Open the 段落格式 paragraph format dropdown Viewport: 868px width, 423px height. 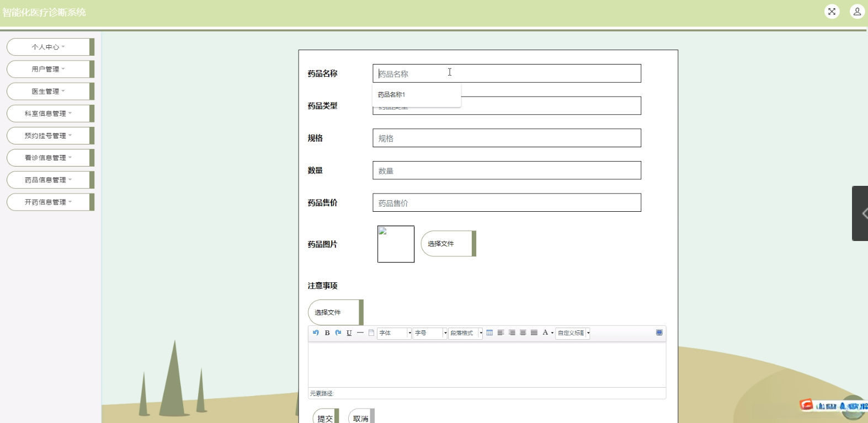[x=466, y=333]
